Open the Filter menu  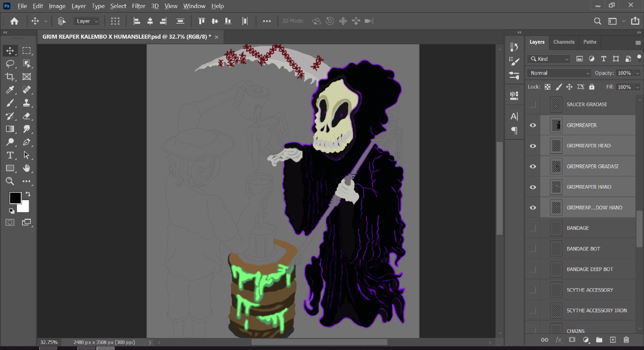[x=138, y=6]
